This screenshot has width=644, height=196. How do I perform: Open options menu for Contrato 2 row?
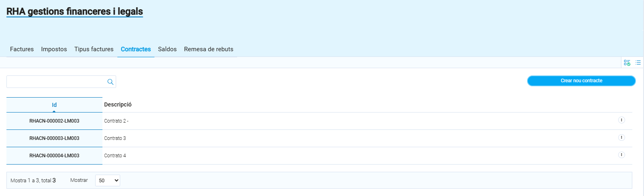click(x=621, y=120)
